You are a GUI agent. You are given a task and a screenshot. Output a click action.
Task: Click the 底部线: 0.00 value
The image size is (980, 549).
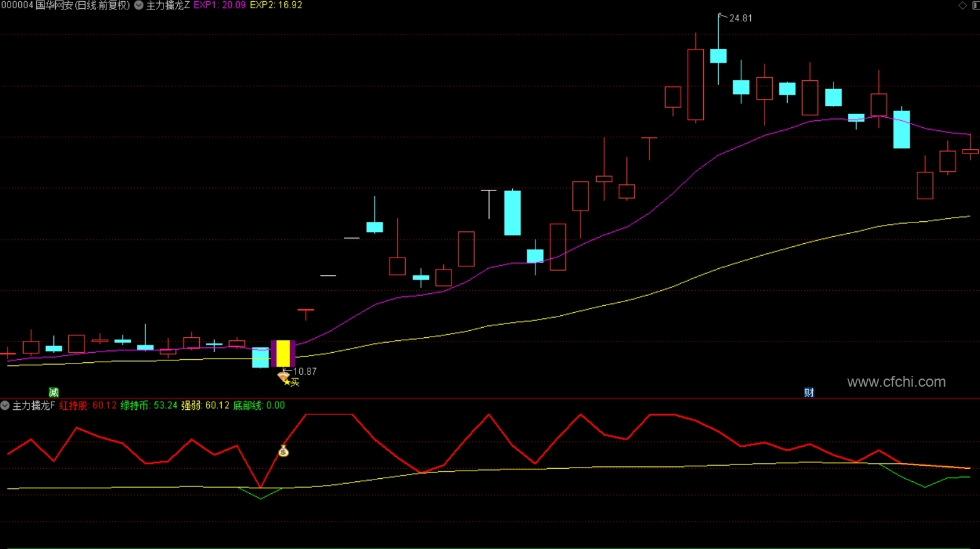click(259, 405)
